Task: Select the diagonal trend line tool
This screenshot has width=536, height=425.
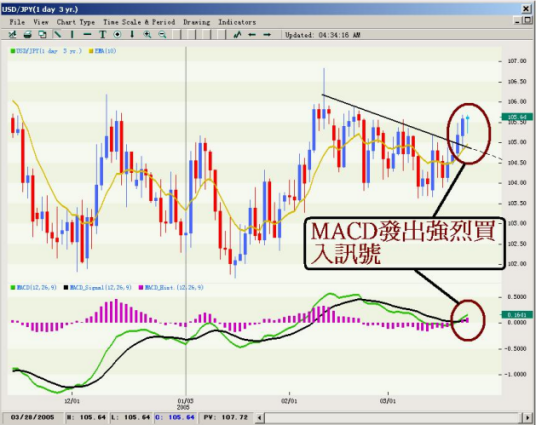Action: click(57, 35)
